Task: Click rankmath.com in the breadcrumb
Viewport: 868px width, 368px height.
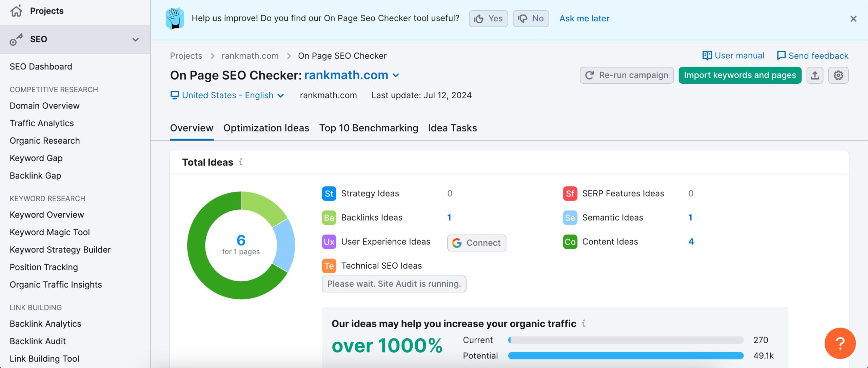Action: point(250,56)
